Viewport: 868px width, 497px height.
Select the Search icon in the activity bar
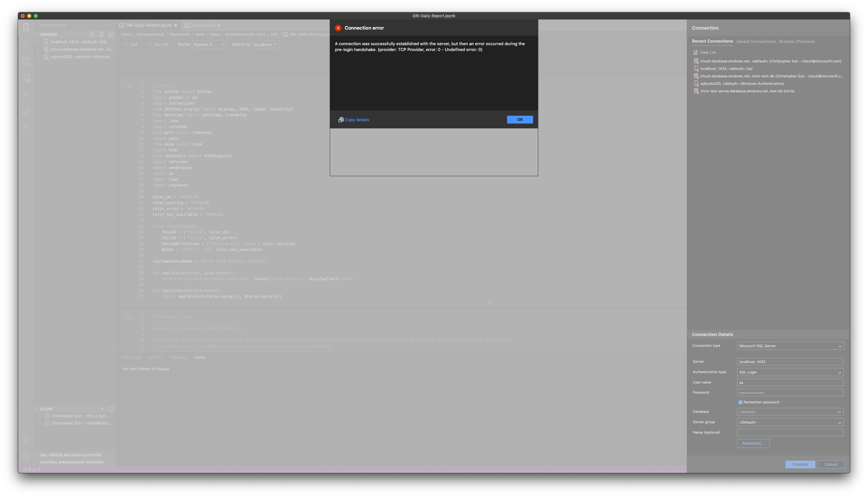tap(26, 44)
